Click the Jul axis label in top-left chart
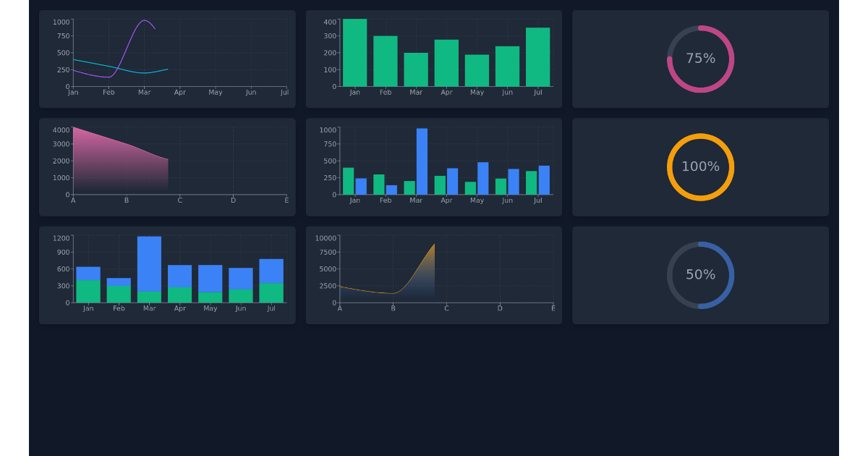 pyautogui.click(x=284, y=93)
